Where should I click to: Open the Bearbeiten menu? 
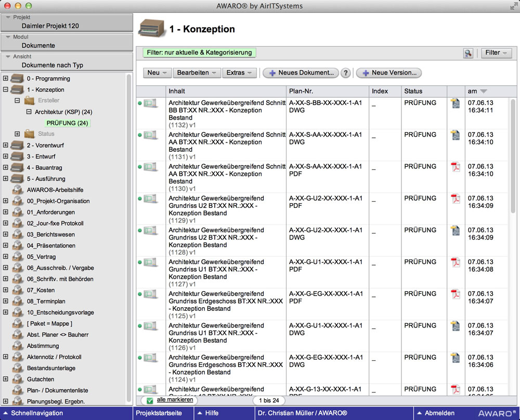pyautogui.click(x=197, y=73)
